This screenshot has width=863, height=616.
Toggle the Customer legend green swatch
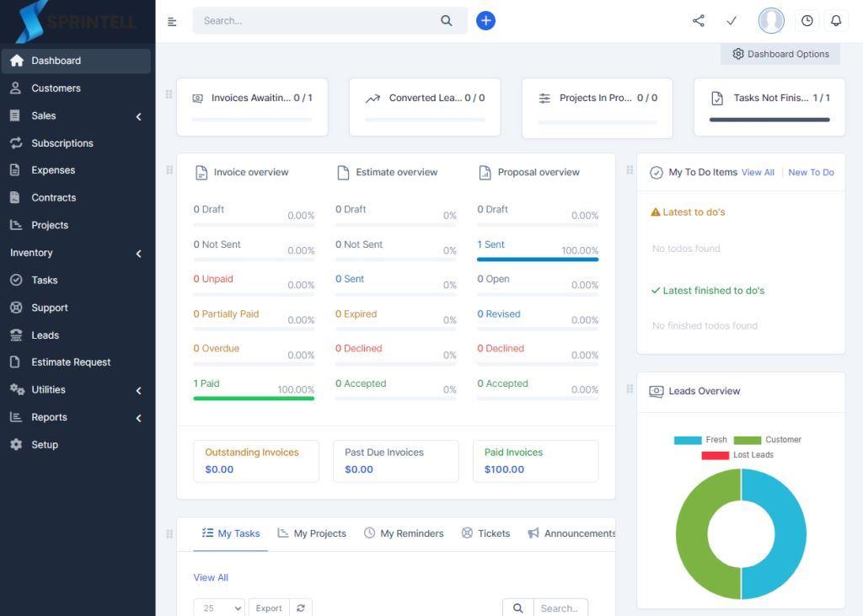(747, 440)
